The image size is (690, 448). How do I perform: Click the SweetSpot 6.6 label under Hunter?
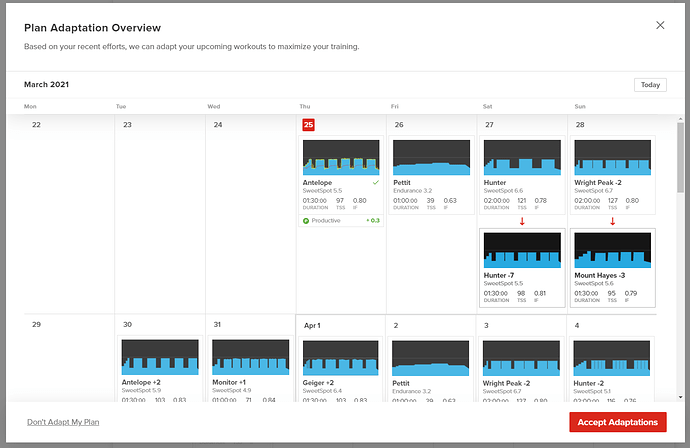503,191
